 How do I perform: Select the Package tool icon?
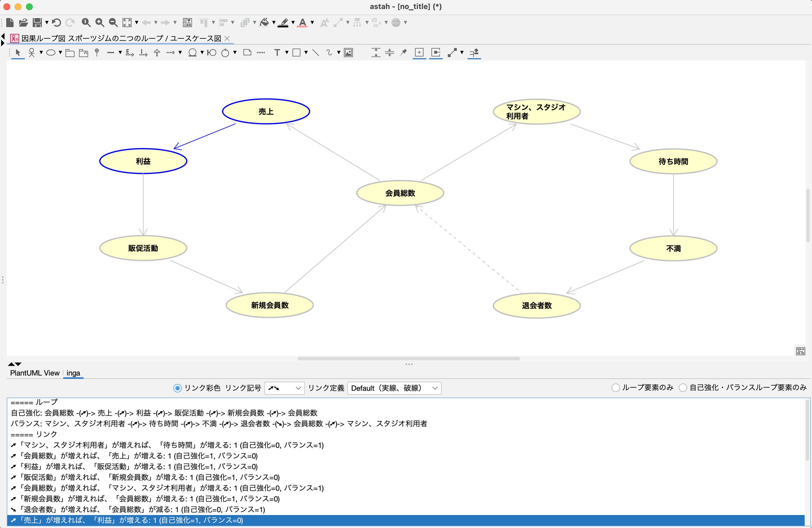(x=70, y=53)
